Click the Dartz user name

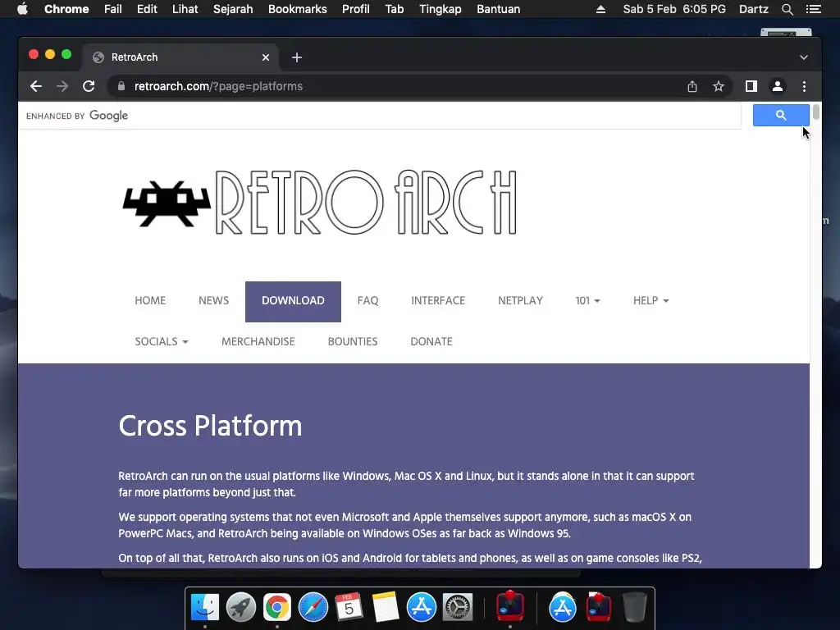tap(753, 9)
